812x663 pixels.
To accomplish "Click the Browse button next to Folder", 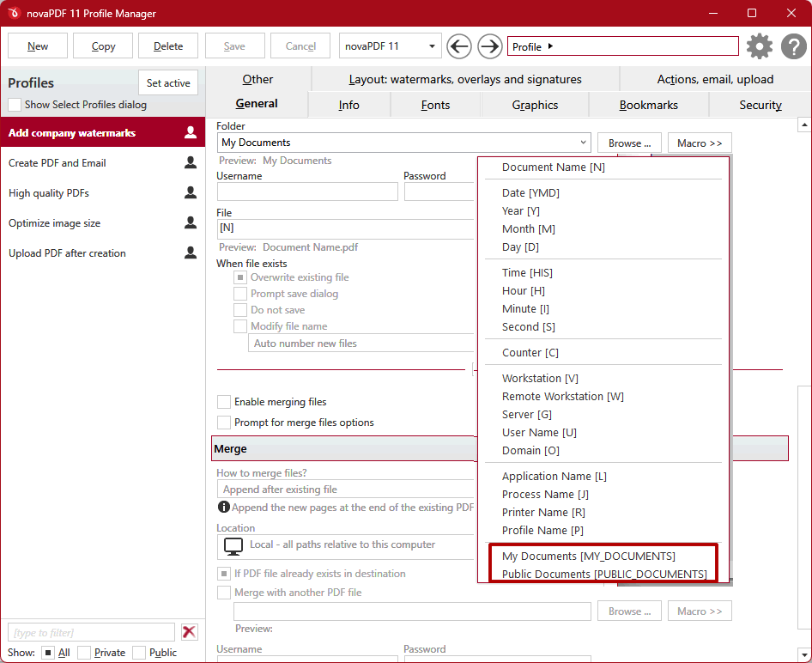I will point(629,143).
